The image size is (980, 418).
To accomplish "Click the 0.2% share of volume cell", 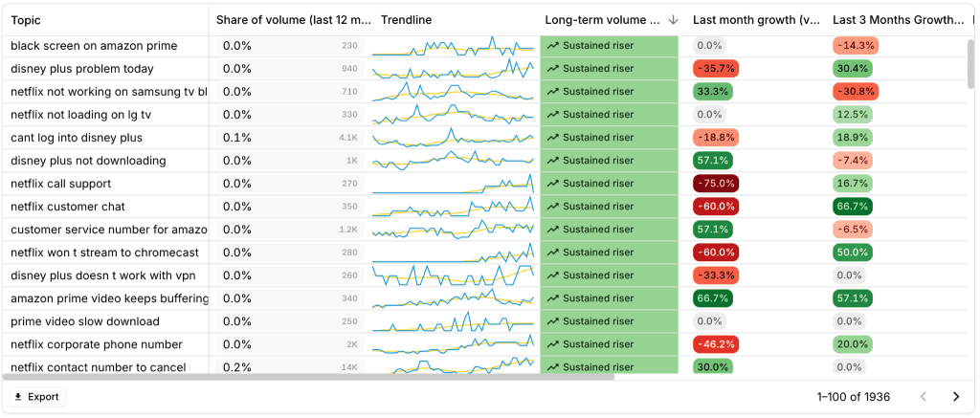I will tap(237, 367).
